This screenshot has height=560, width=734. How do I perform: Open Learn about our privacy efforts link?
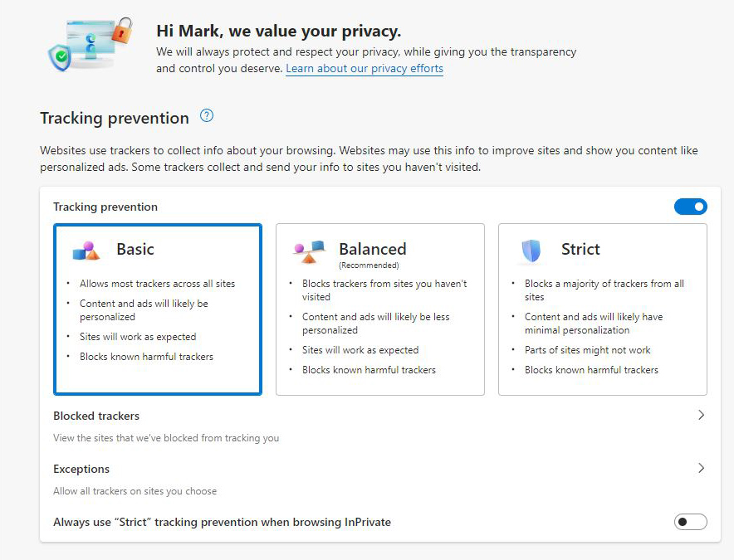point(365,68)
